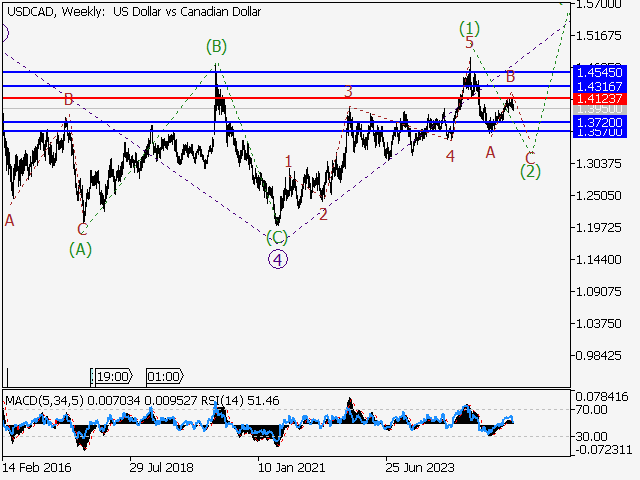Click the 19:00 time marker

point(111,377)
